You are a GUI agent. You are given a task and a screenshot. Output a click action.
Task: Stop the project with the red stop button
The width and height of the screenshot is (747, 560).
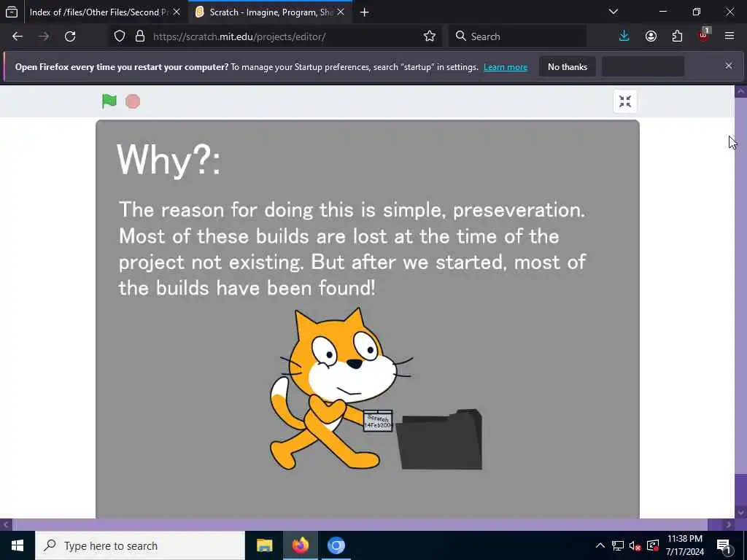coord(133,101)
